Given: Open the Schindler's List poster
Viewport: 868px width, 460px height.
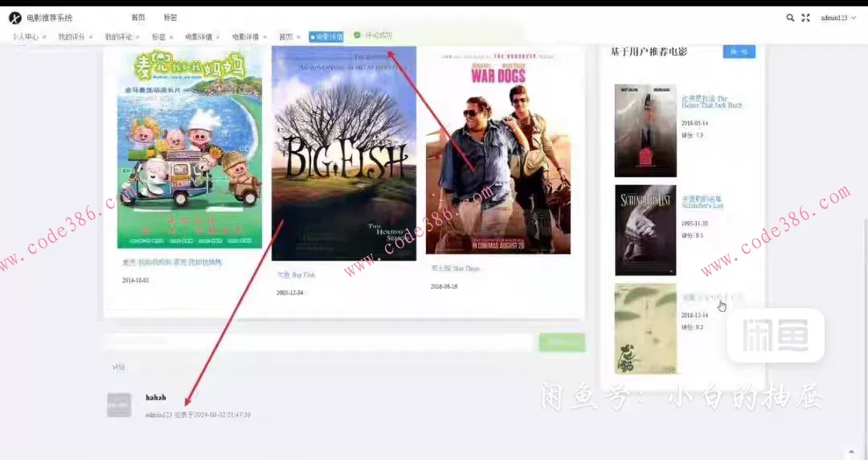Looking at the screenshot, I should coord(645,230).
